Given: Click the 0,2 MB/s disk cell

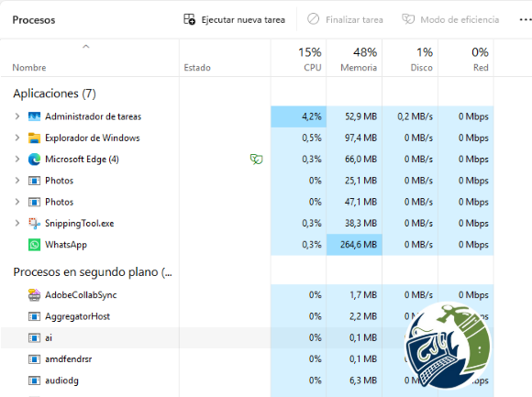Looking at the screenshot, I should (410, 116).
